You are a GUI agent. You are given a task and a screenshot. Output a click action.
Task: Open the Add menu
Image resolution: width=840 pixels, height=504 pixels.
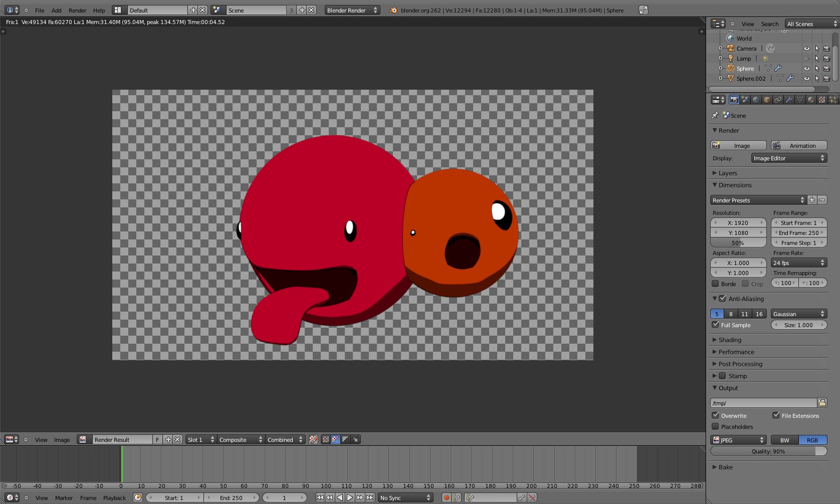click(x=57, y=10)
